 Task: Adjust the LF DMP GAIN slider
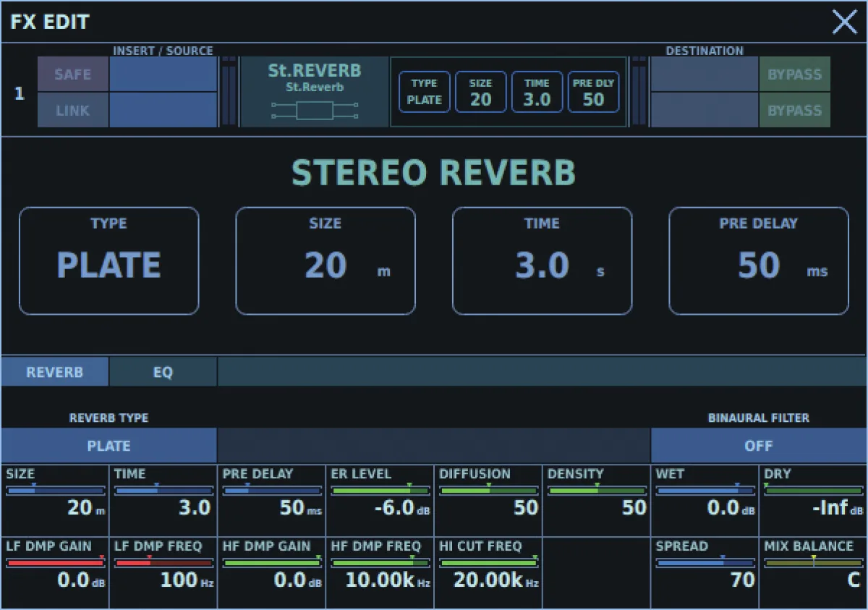coord(56,562)
